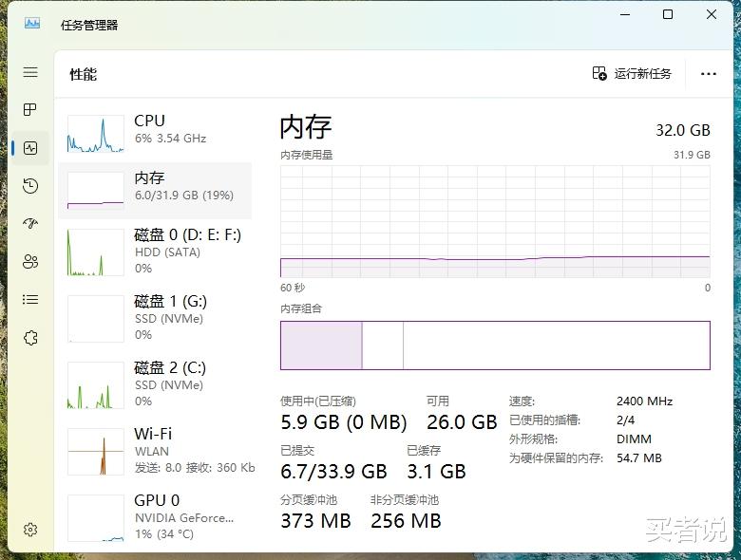Open the Details page icon
This screenshot has width=741, height=560.
30,300
